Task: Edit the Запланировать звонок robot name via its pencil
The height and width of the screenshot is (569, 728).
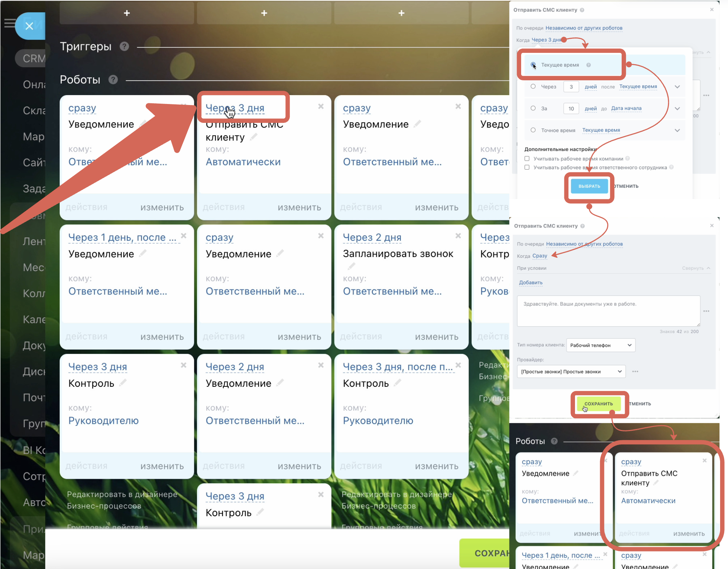Action: click(x=351, y=266)
